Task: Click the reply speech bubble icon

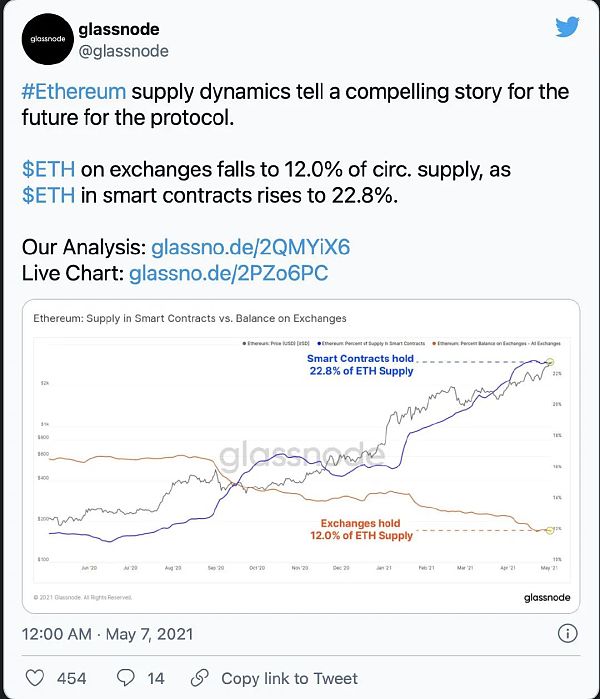Action: 127,677
